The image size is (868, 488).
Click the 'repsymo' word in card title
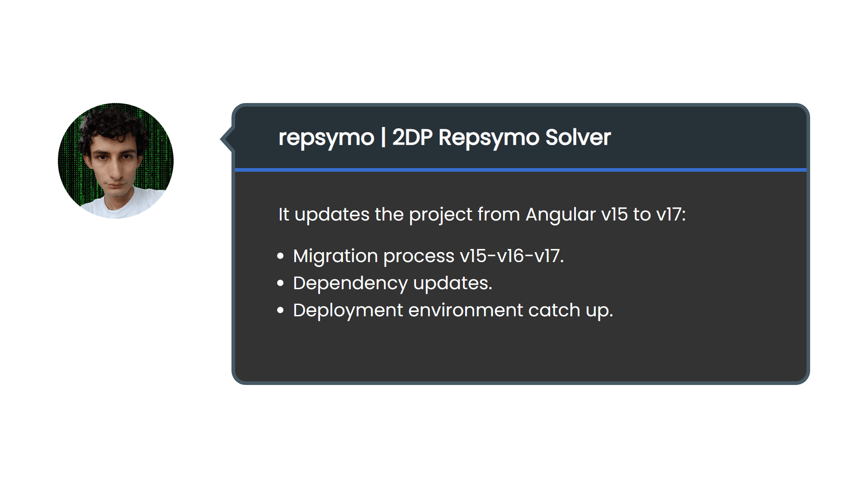pos(326,137)
